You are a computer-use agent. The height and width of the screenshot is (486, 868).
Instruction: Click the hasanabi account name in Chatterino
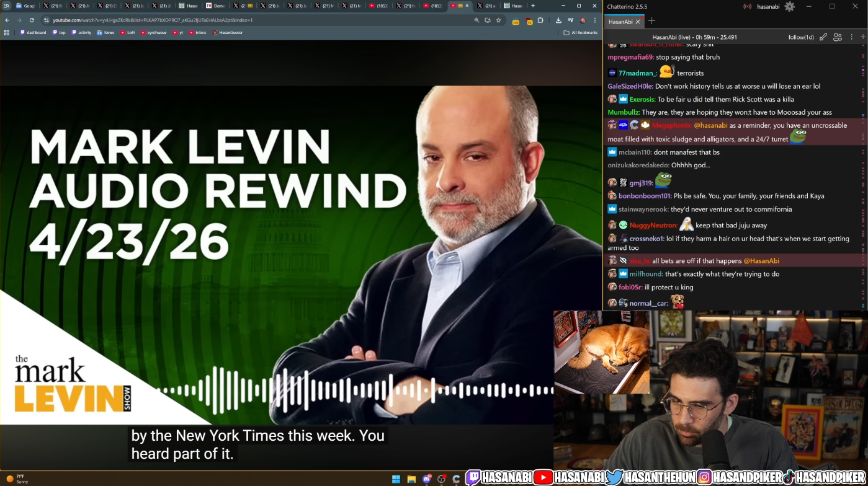click(x=769, y=6)
